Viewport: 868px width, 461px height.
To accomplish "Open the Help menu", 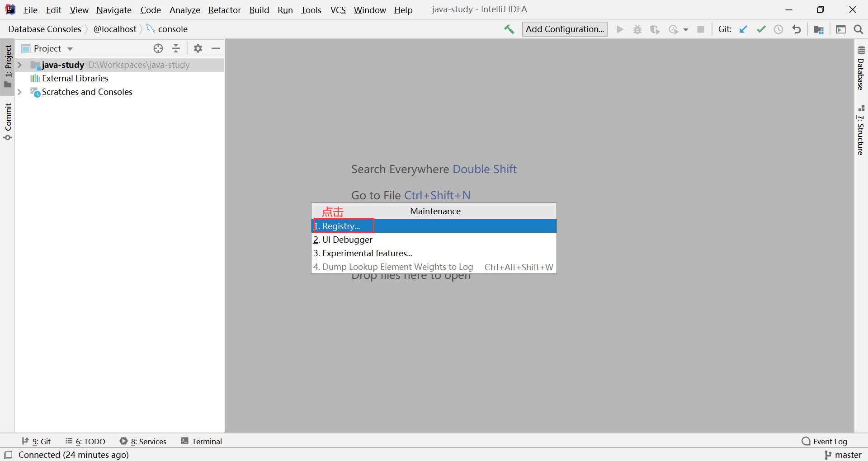I will click(x=403, y=9).
